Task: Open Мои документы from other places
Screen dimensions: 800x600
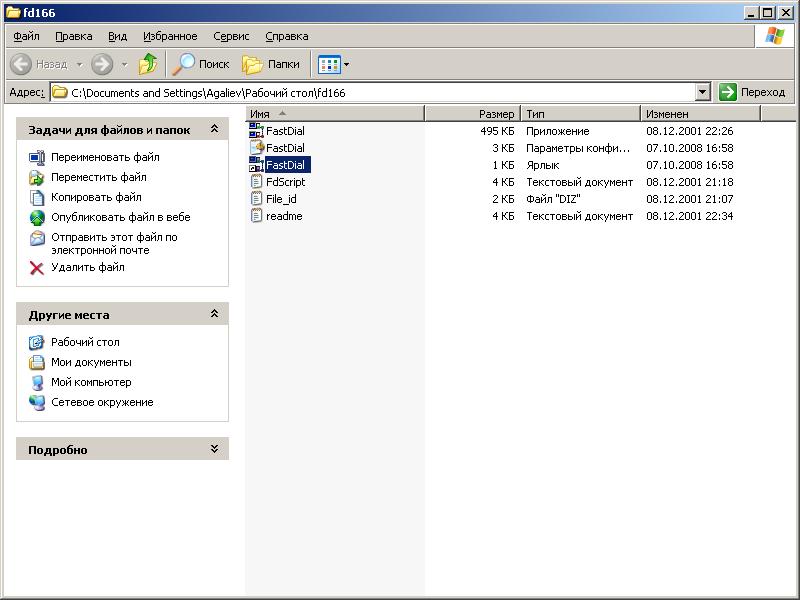Action: coord(91,362)
